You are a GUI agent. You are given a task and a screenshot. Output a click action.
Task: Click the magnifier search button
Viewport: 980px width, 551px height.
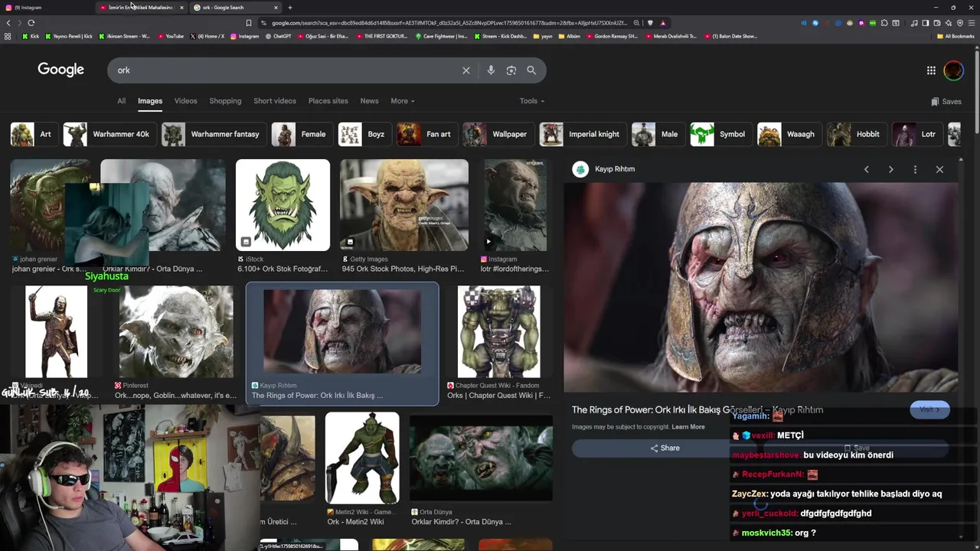click(x=531, y=70)
